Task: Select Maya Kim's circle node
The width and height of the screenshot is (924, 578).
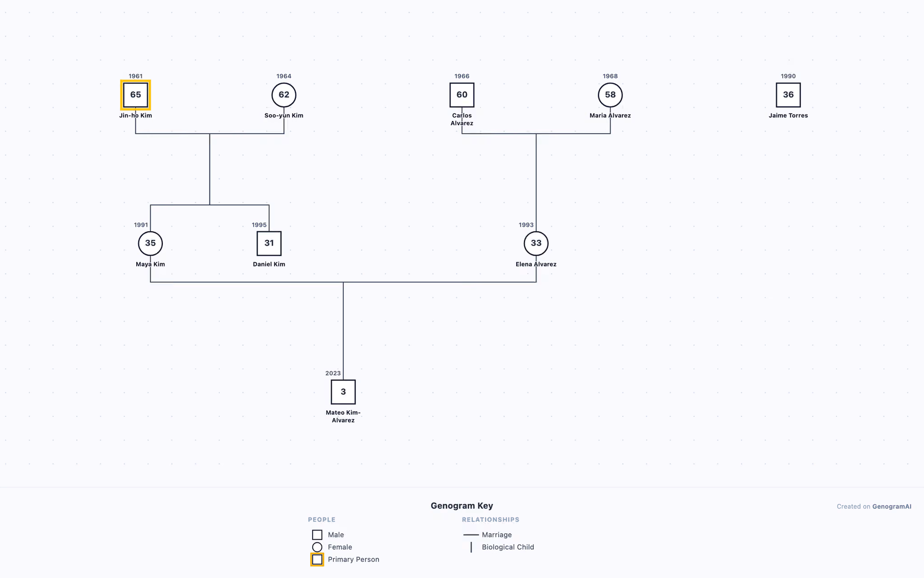Action: coord(150,243)
